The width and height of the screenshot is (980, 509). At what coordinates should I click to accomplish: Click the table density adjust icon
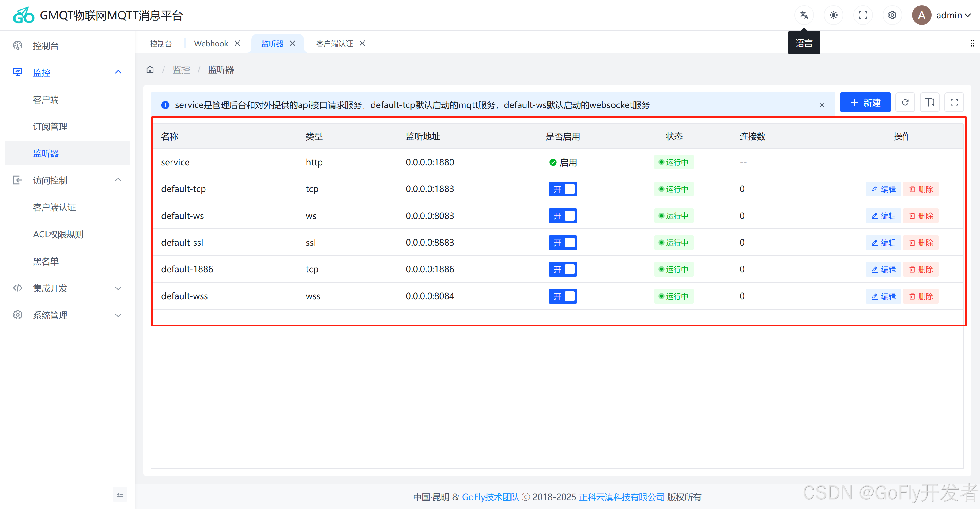tap(929, 102)
